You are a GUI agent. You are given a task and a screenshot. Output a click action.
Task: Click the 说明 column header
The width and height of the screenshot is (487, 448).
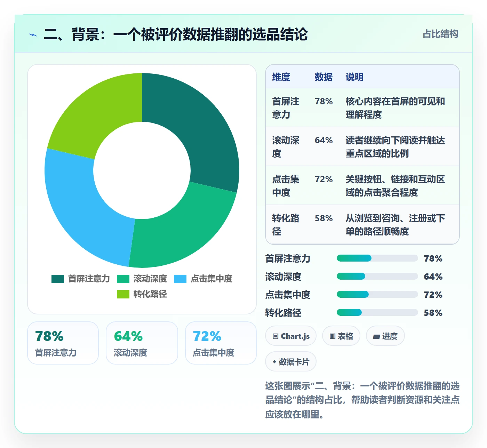354,77
